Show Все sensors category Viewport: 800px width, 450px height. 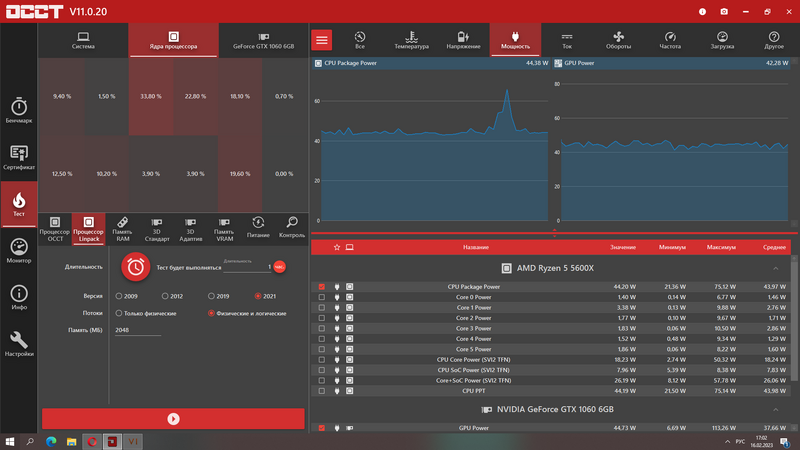(x=360, y=40)
